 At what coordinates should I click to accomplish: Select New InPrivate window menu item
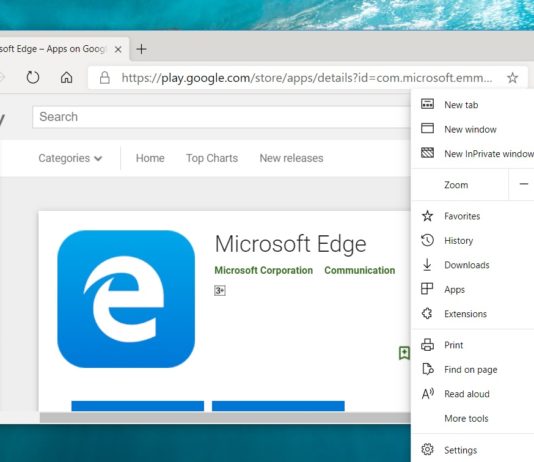(472, 154)
